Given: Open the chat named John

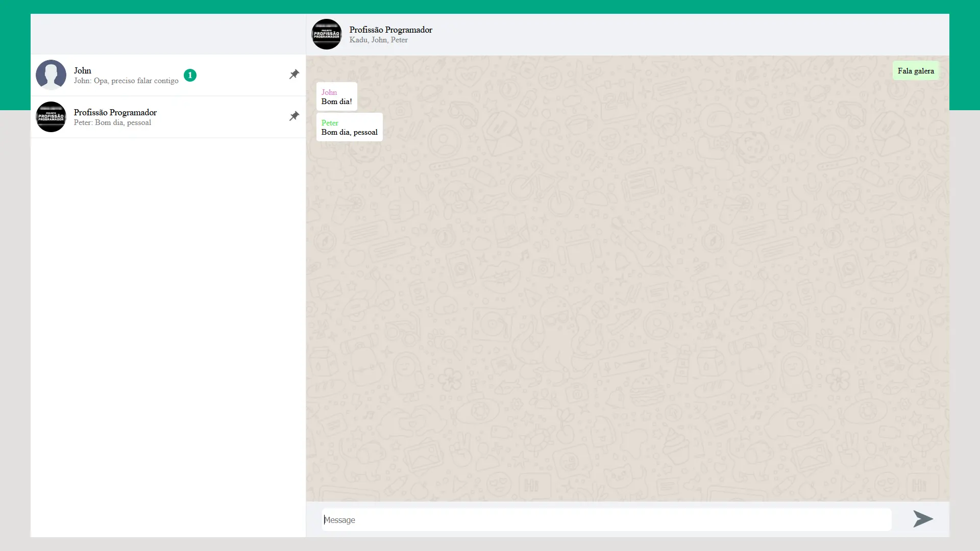Looking at the screenshot, I should coord(168,75).
